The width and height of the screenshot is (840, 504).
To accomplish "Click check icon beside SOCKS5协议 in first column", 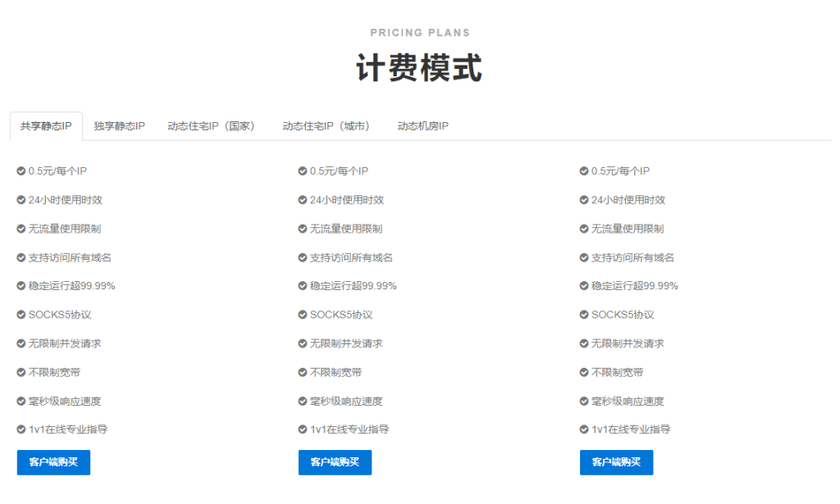I will click(x=21, y=316).
